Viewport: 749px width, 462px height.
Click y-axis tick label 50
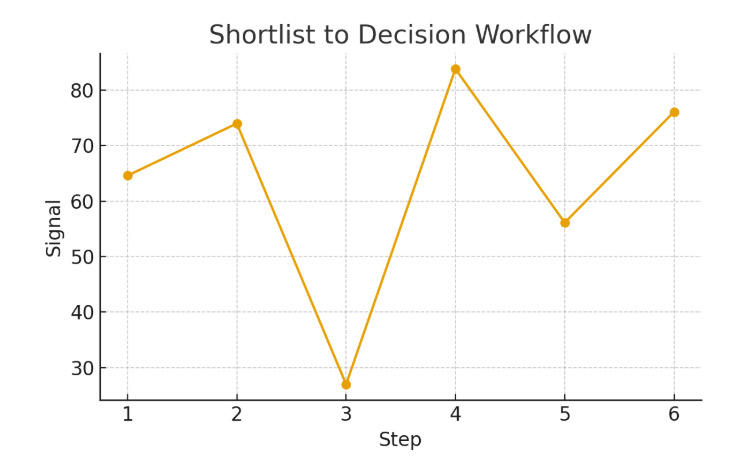[x=82, y=257]
